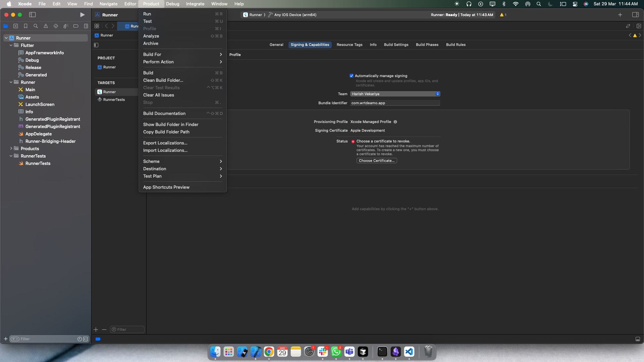Switch to the General tab
Screen dimensions: 644x362
tap(276, 45)
